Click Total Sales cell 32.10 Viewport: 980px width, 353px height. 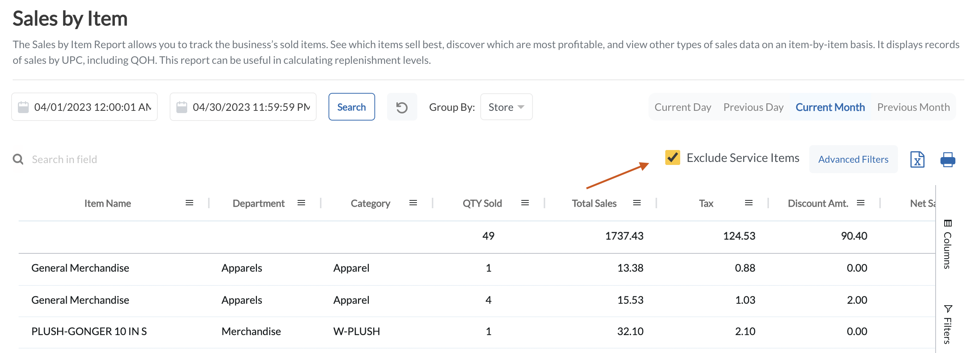click(630, 331)
